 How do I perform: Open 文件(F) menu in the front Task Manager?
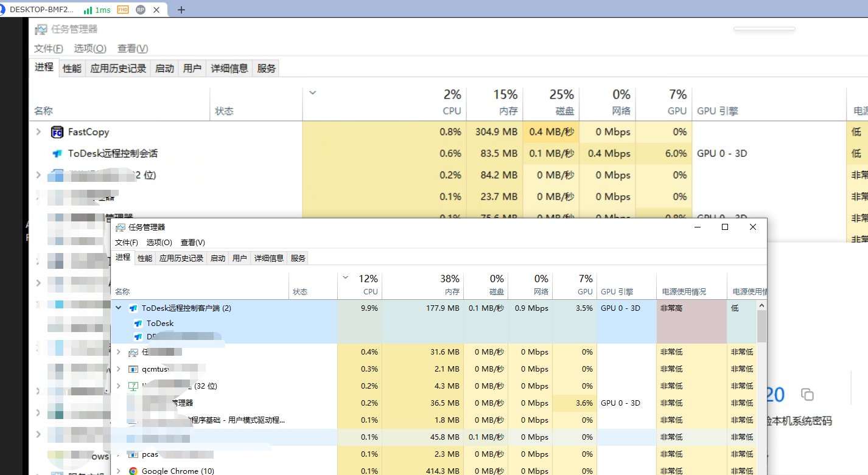click(x=127, y=243)
